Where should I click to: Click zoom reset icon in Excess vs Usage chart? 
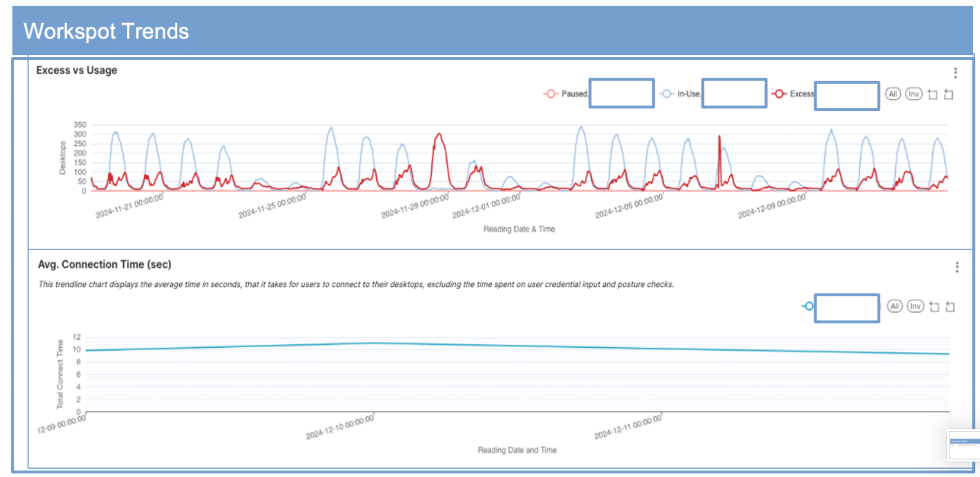pos(949,94)
